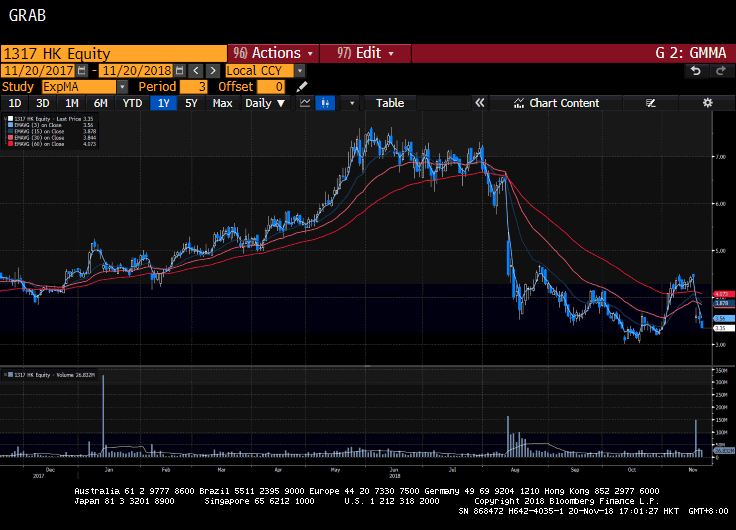Click the pencil edit study icon

[x=302, y=87]
